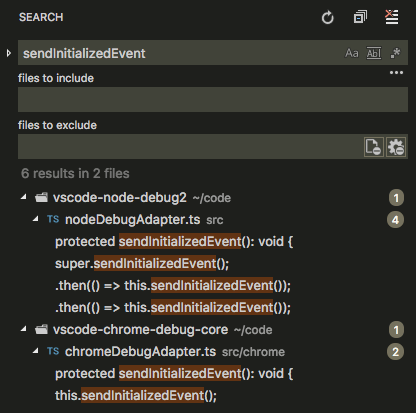Screen dimensions: 416x413
Task: Click the vscode-chrome-debug-core folder icon
Action: point(41,329)
